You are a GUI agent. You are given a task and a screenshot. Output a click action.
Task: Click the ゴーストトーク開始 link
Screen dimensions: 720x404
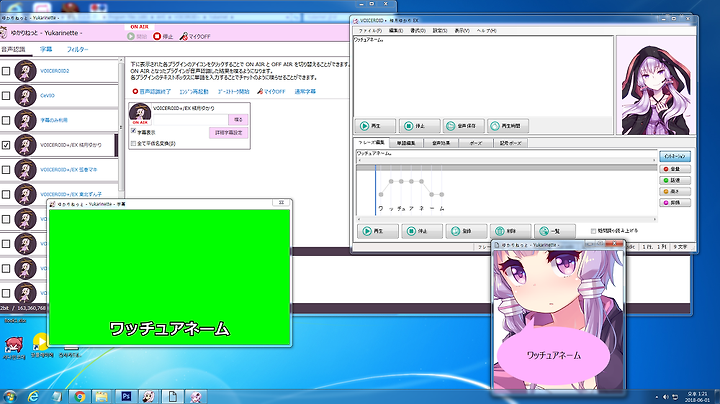click(233, 91)
